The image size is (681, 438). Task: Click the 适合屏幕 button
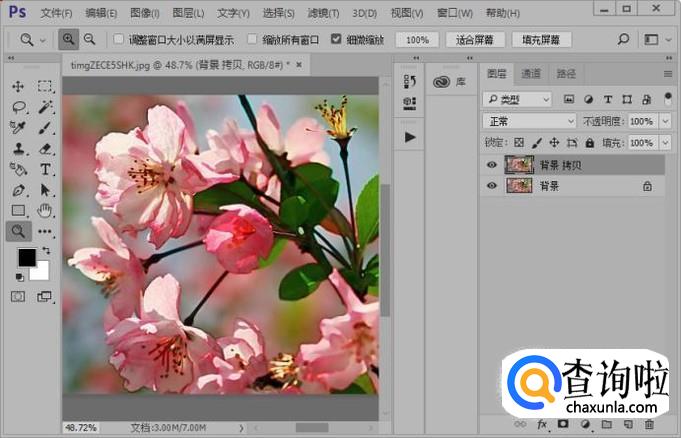coord(473,40)
